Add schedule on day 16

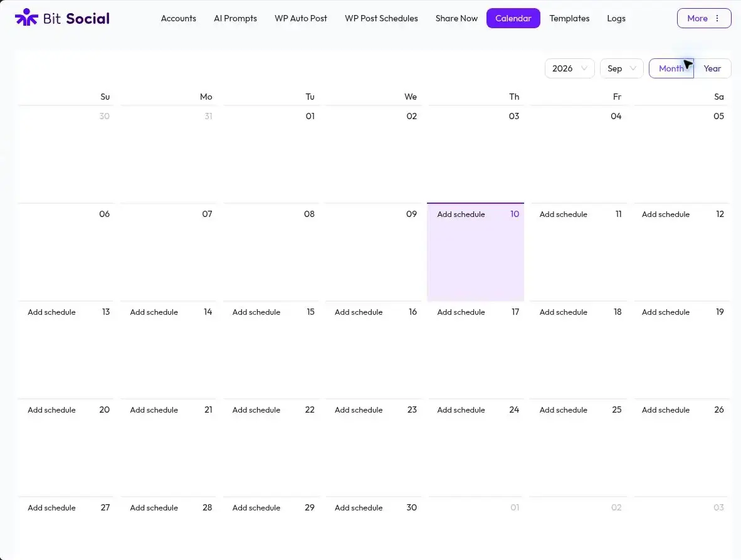(359, 312)
